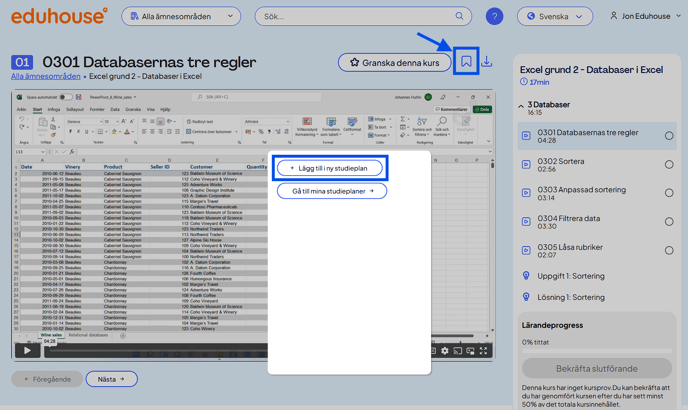Toggle completion circle for 0303 Anpassad sortering
Screen dimensions: 688x410
coord(669,193)
